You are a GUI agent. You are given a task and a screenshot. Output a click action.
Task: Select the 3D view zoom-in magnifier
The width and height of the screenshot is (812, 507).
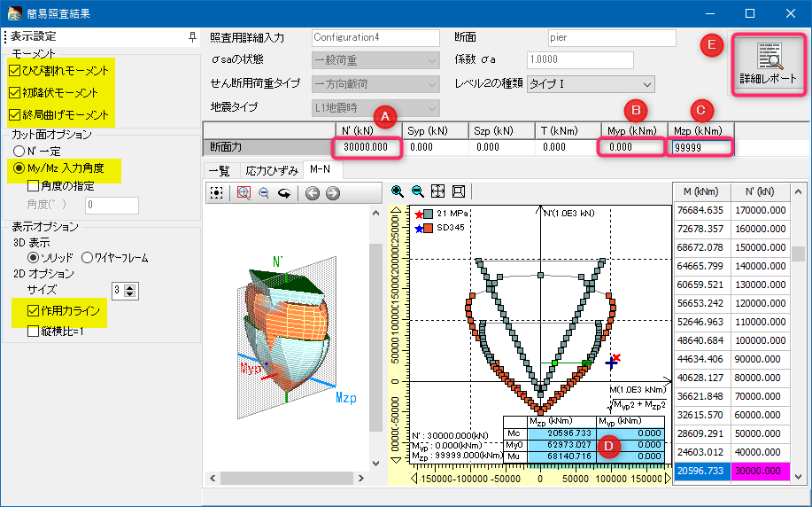click(x=244, y=192)
